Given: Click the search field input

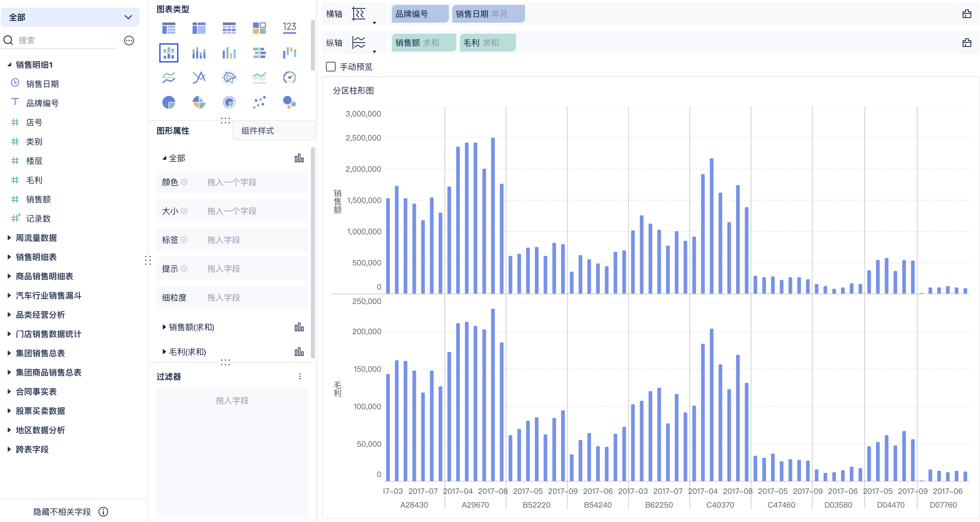Looking at the screenshot, I should pos(67,41).
